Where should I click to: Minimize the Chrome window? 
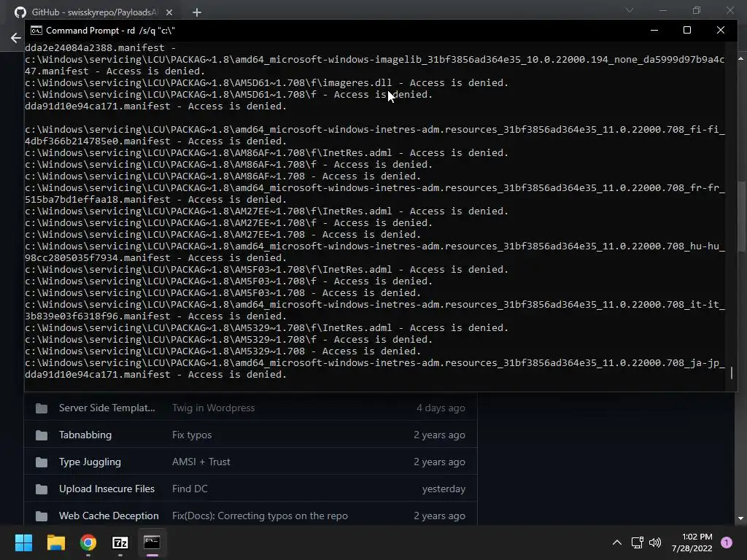click(x=663, y=10)
